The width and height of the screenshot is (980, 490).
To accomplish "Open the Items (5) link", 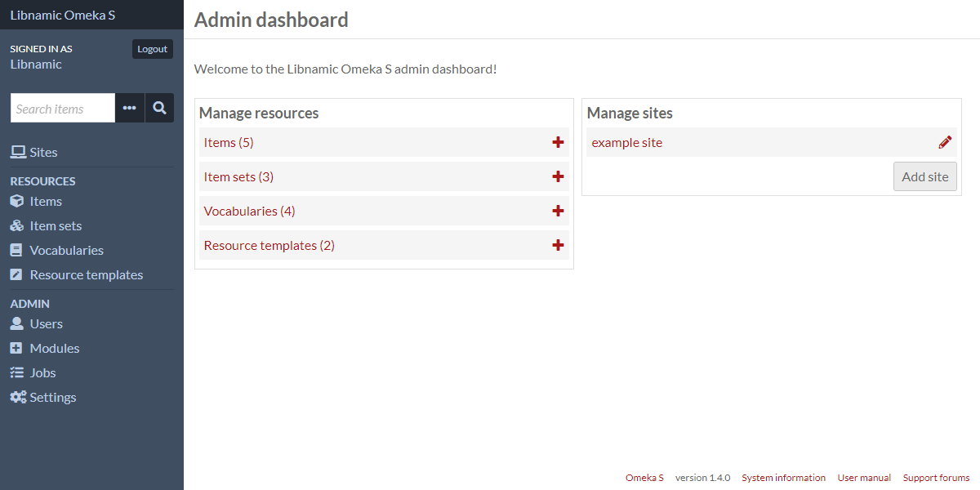I will [229, 142].
